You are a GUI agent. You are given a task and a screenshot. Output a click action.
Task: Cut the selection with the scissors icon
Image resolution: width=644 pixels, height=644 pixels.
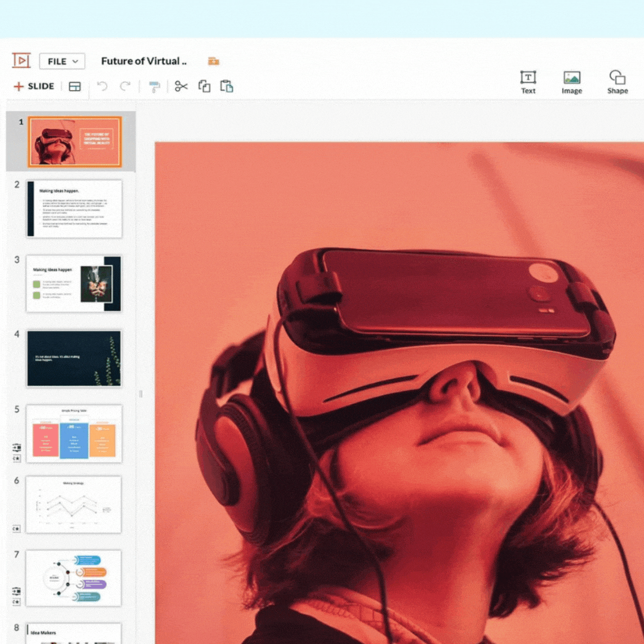tap(181, 86)
